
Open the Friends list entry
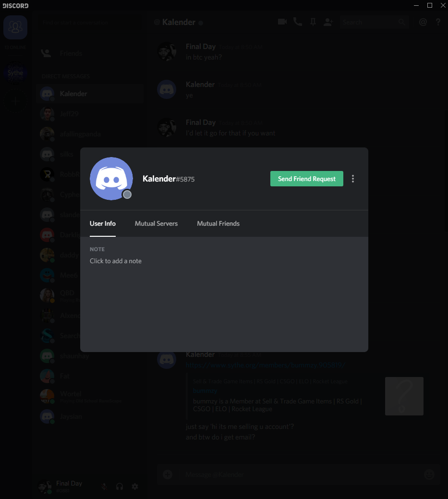[90, 53]
